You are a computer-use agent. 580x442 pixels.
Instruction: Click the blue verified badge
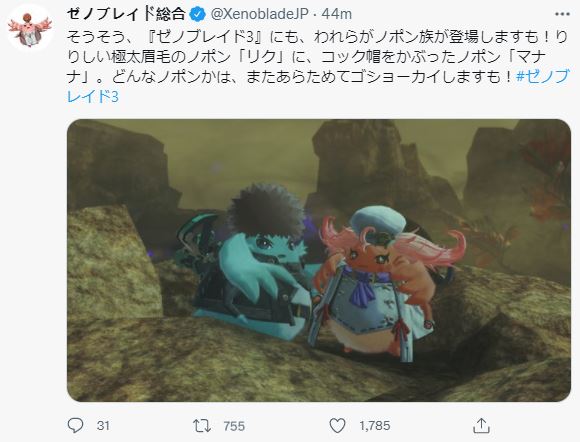pos(197,14)
